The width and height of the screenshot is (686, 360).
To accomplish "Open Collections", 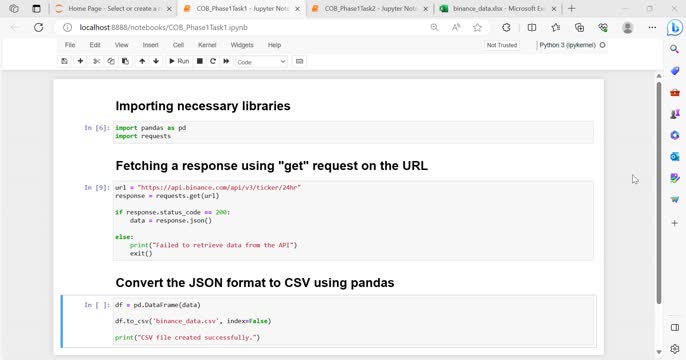I will tap(579, 28).
